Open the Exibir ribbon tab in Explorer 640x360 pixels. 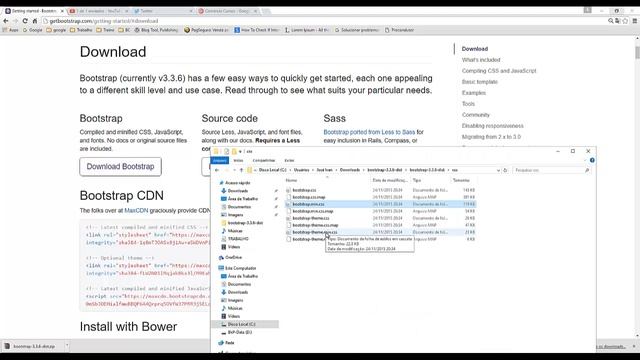coord(289,160)
